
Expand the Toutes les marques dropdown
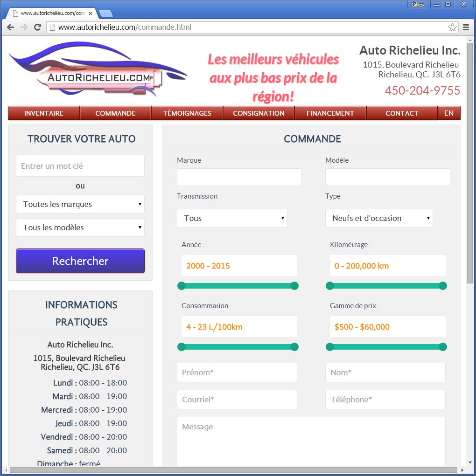coord(80,204)
